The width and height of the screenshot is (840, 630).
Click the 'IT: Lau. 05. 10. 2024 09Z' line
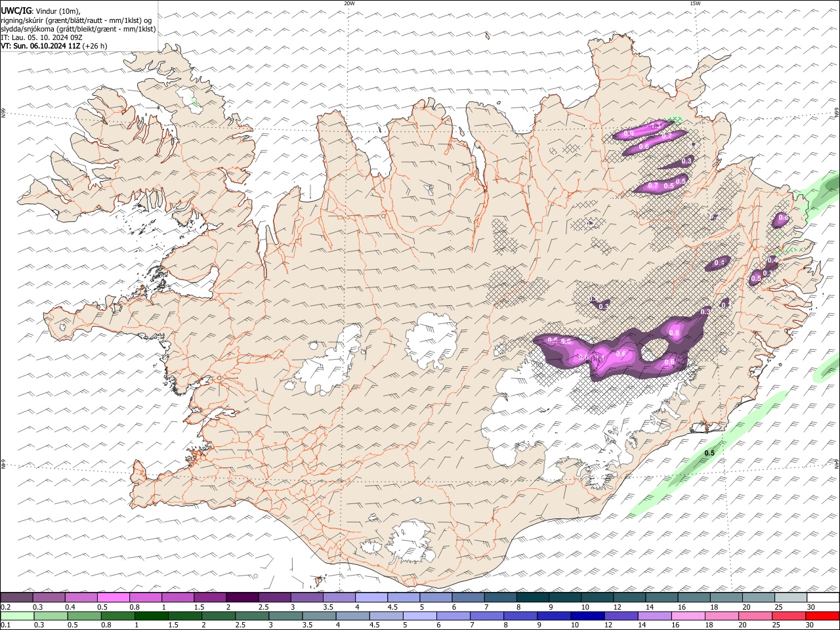pos(41,37)
